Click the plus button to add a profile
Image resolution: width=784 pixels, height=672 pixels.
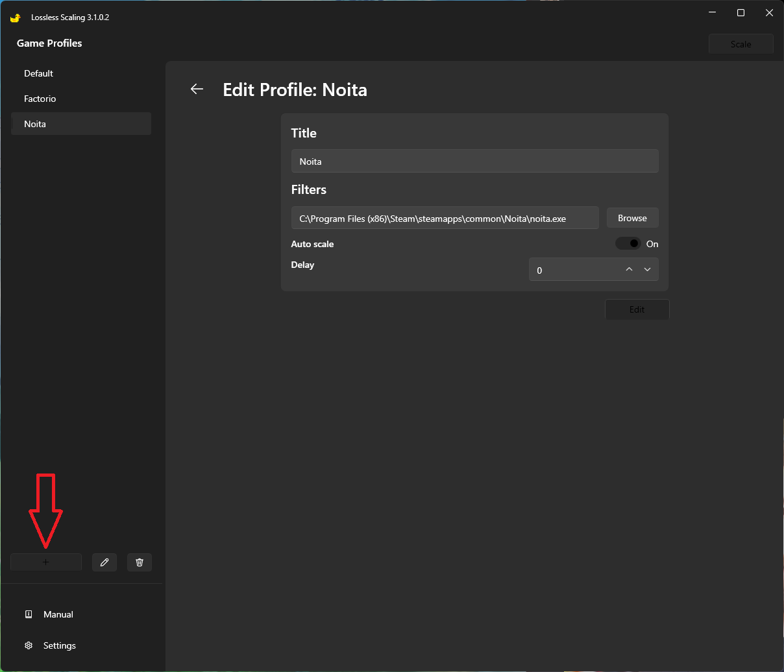pos(45,562)
